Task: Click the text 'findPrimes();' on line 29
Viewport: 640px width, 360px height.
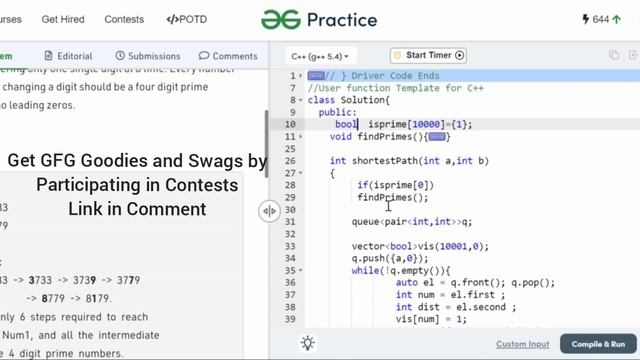Action: (x=393, y=198)
